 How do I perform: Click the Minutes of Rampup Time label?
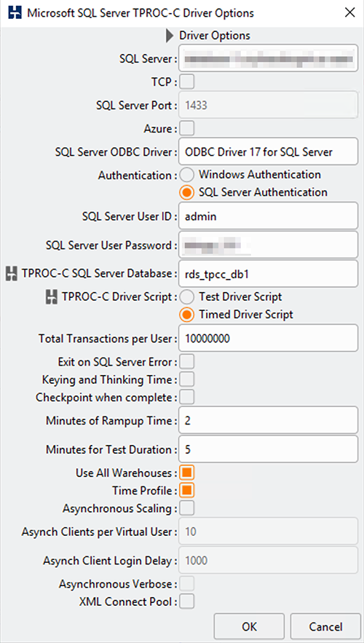coord(111,421)
